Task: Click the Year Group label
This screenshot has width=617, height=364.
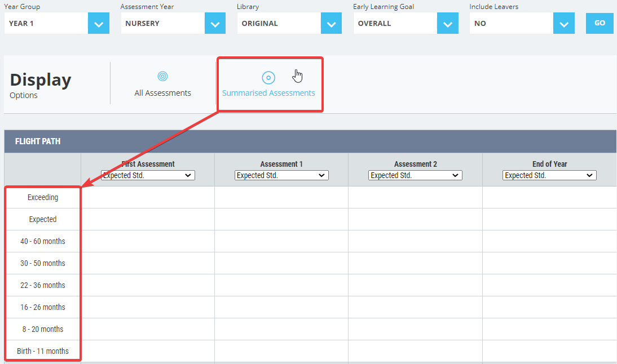Action: (22, 7)
